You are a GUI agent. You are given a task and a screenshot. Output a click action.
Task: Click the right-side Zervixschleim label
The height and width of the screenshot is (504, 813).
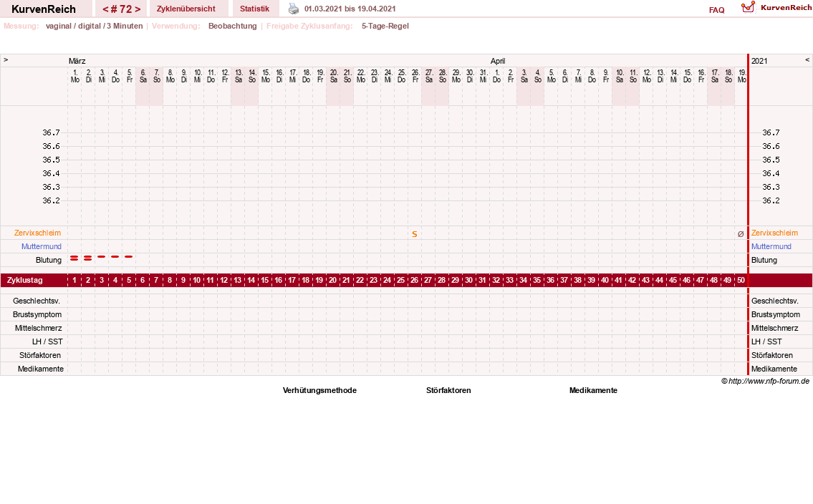coord(774,233)
